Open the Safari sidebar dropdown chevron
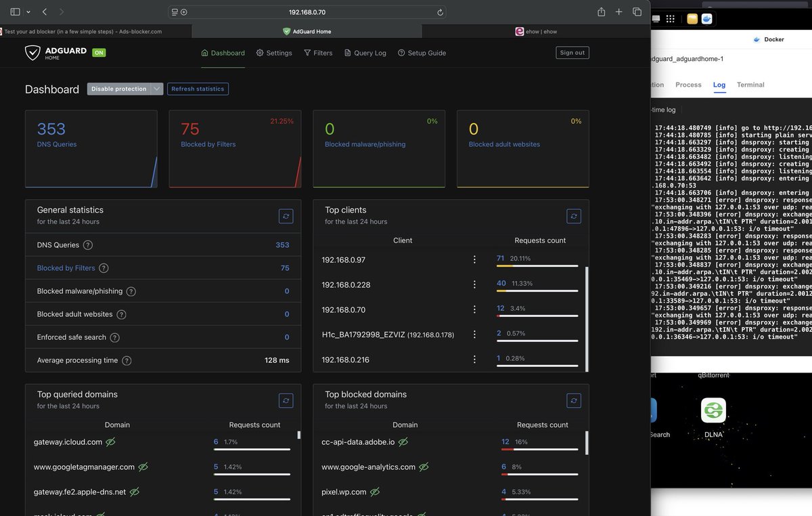Screen dimensions: 812x516 point(28,12)
